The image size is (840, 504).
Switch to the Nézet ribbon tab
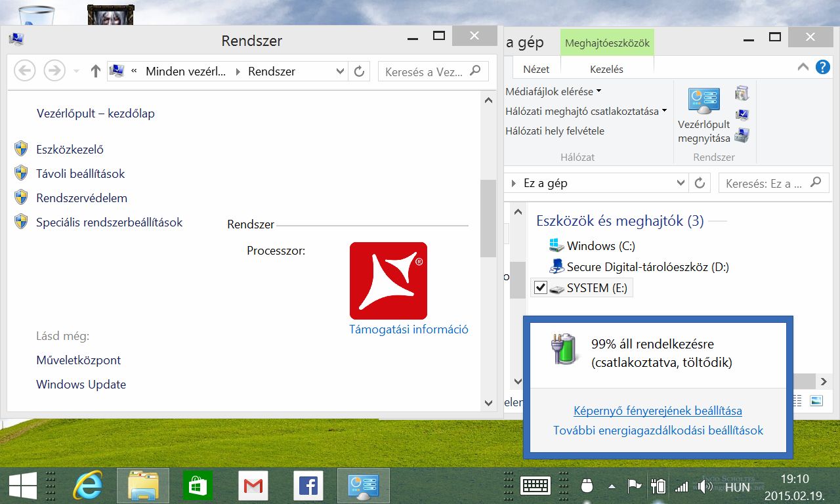(536, 69)
